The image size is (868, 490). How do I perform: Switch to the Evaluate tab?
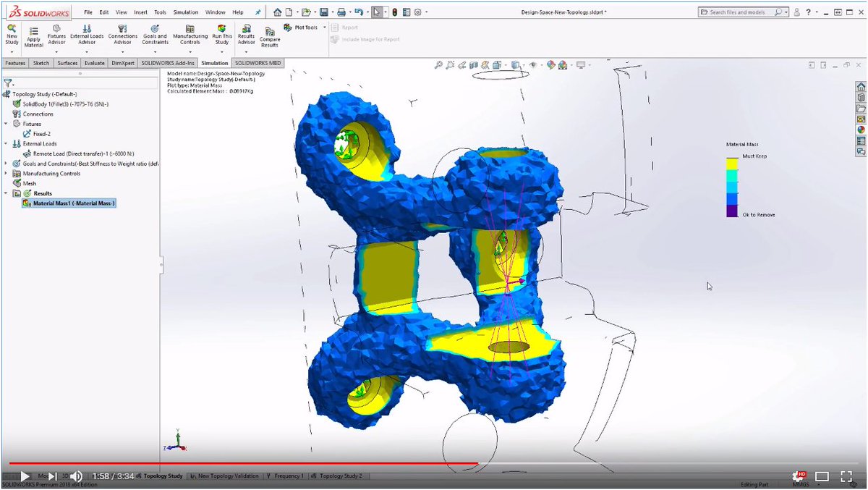point(94,63)
